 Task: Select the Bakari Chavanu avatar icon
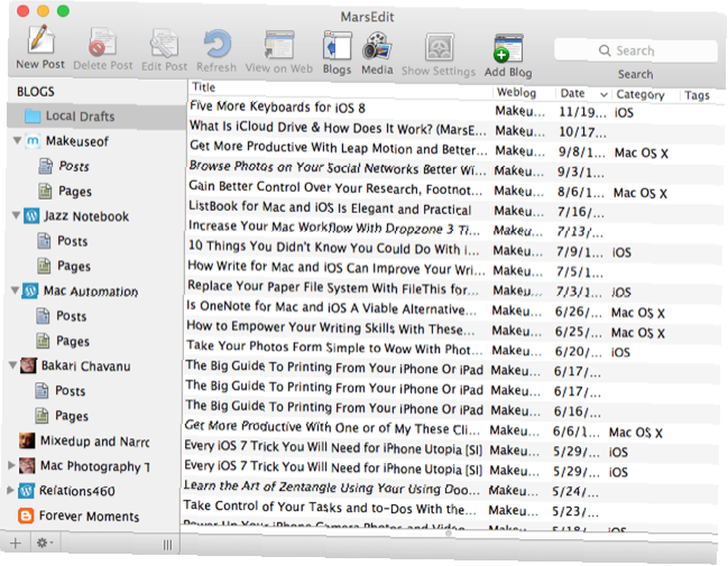click(28, 366)
